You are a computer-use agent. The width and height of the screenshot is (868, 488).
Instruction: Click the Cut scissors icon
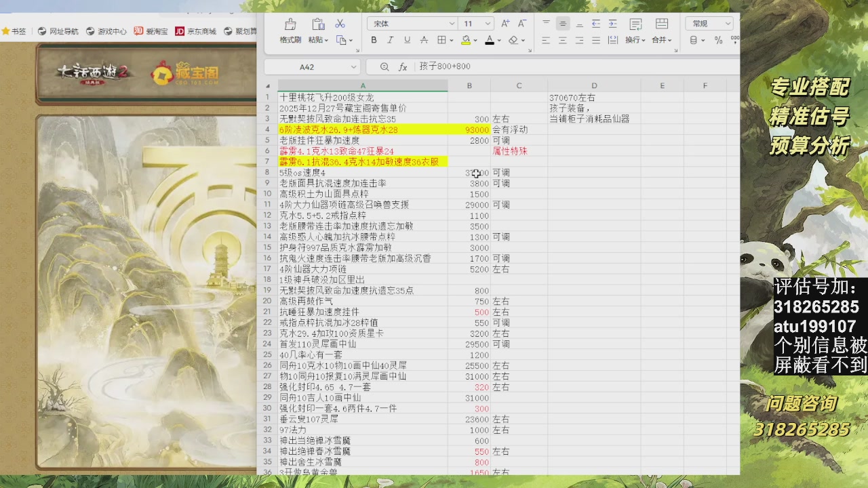(x=340, y=24)
